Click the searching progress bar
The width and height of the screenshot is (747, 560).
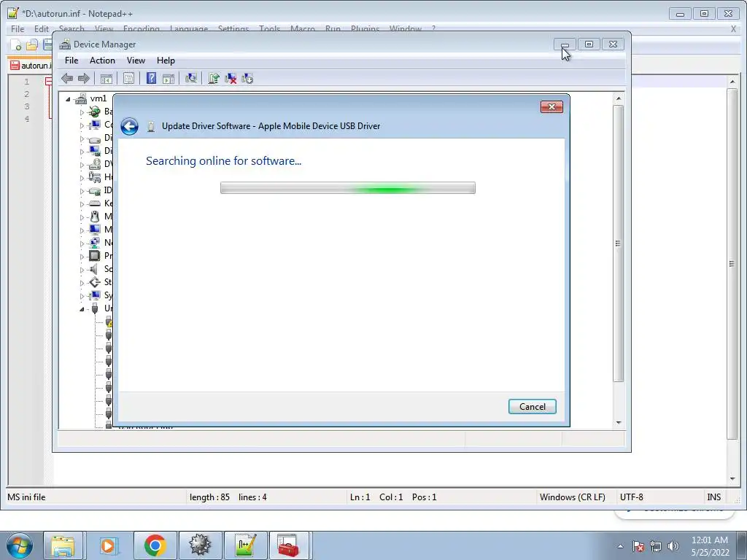pos(348,187)
